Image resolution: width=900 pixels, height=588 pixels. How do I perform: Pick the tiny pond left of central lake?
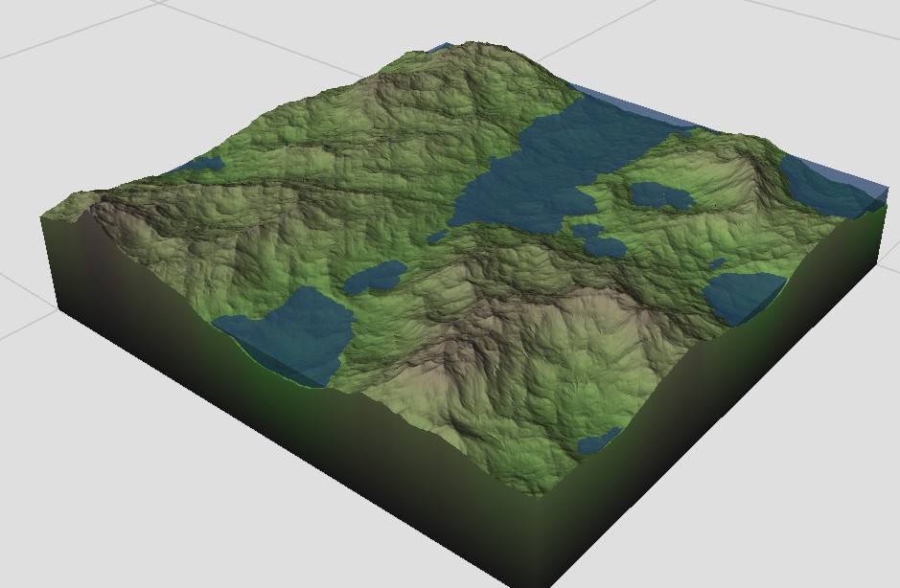click(437, 236)
